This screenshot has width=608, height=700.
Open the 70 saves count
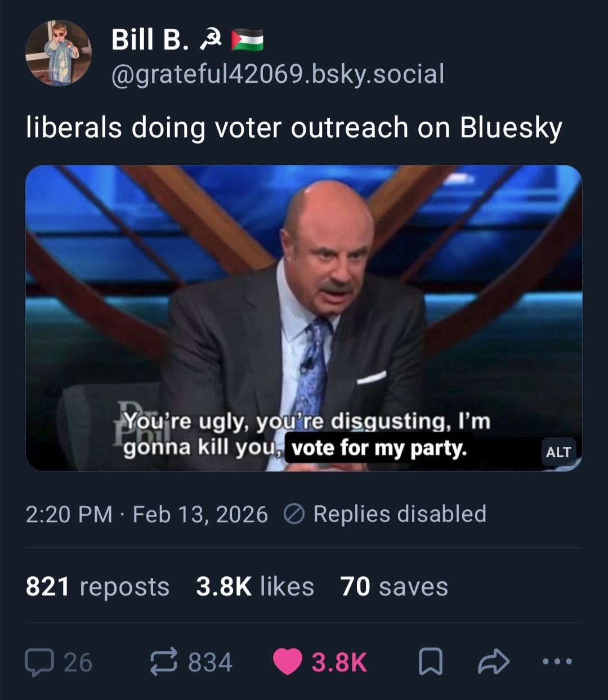point(394,586)
